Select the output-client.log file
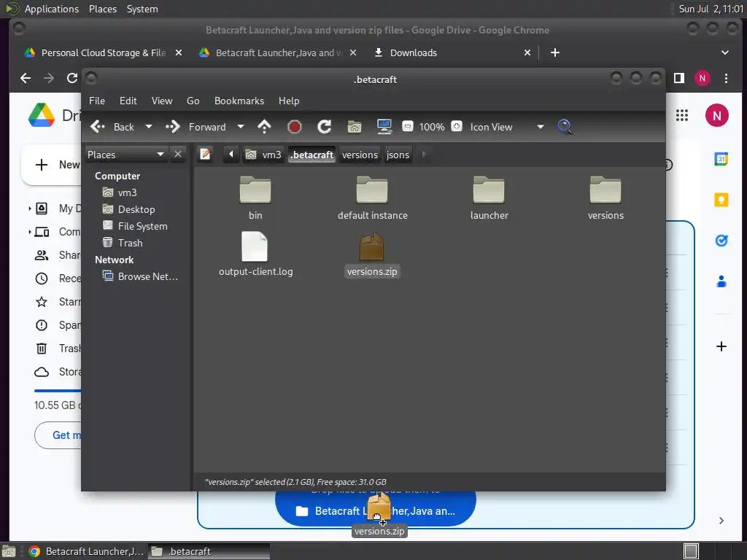This screenshot has height=560, width=747. coord(255,254)
